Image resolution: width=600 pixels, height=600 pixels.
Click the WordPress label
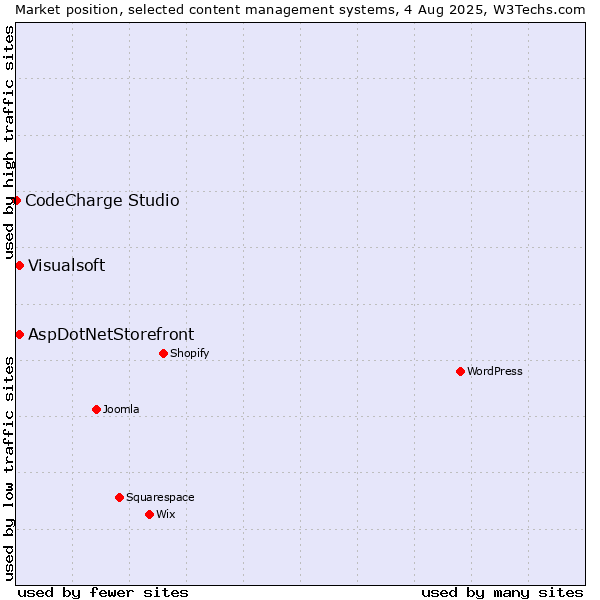point(494,372)
